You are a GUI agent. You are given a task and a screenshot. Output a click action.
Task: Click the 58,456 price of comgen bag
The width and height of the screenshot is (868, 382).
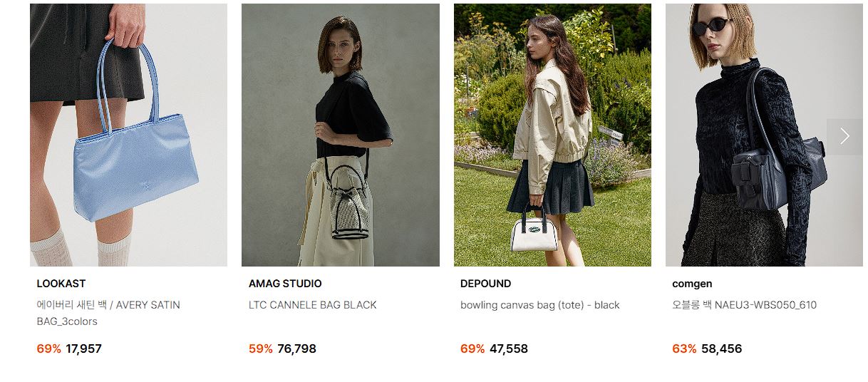[720, 349]
